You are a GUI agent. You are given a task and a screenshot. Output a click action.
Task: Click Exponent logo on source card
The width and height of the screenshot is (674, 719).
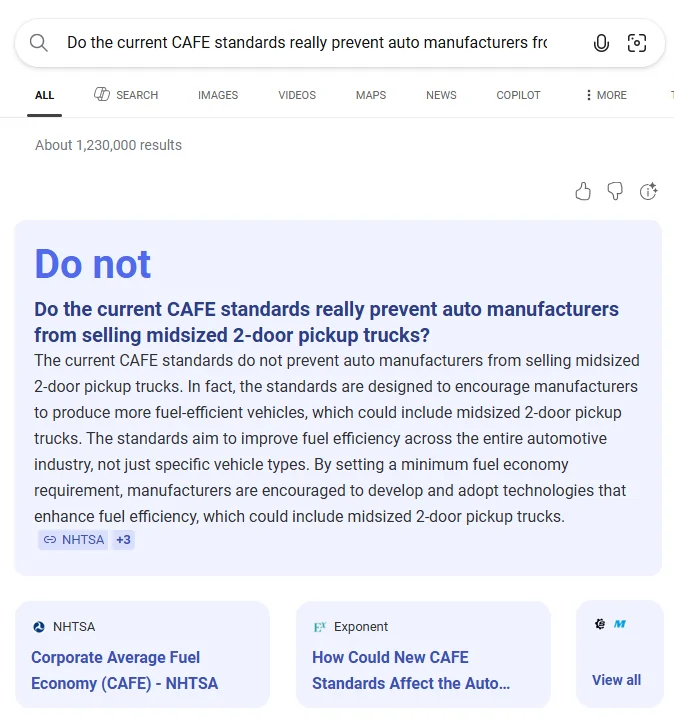320,627
